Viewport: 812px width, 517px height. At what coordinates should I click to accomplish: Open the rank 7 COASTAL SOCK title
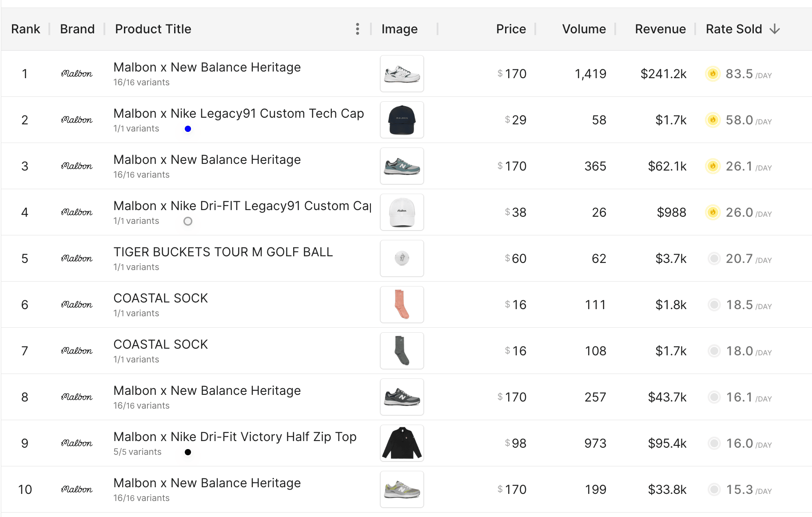161,345
